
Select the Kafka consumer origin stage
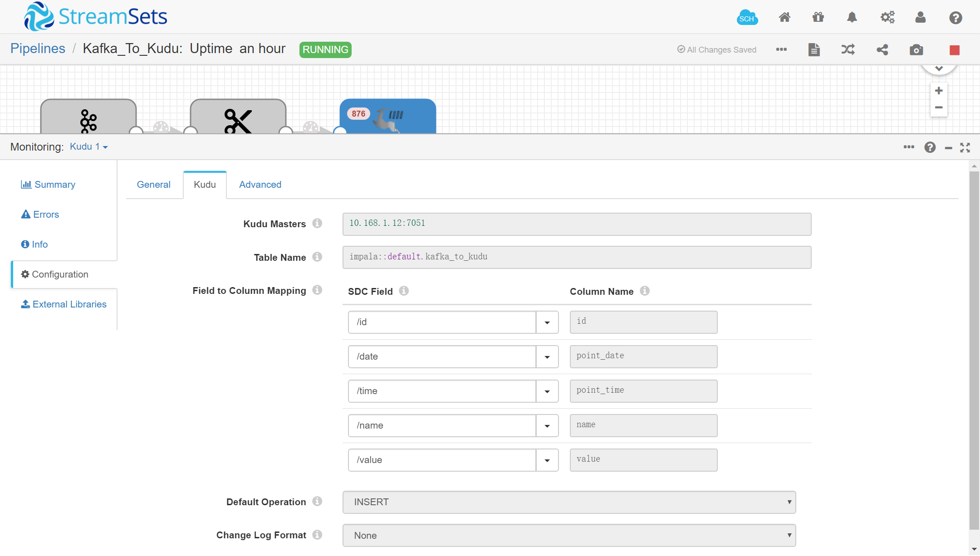pyautogui.click(x=88, y=118)
